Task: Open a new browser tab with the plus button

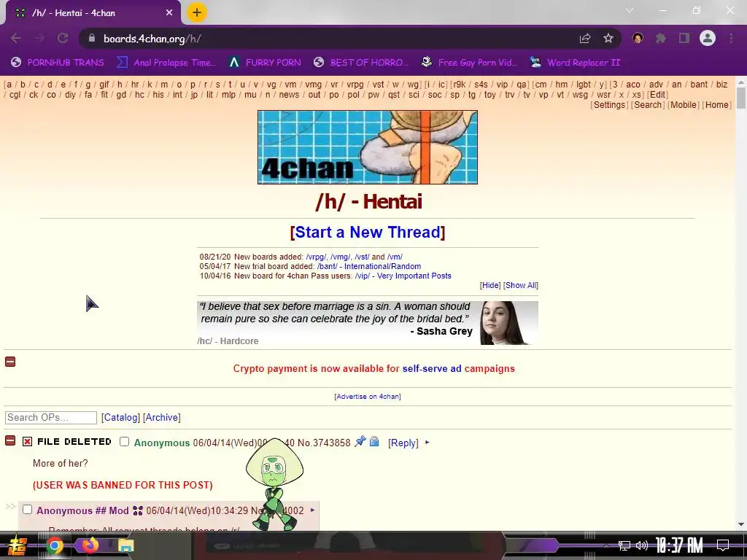Action: click(x=197, y=12)
